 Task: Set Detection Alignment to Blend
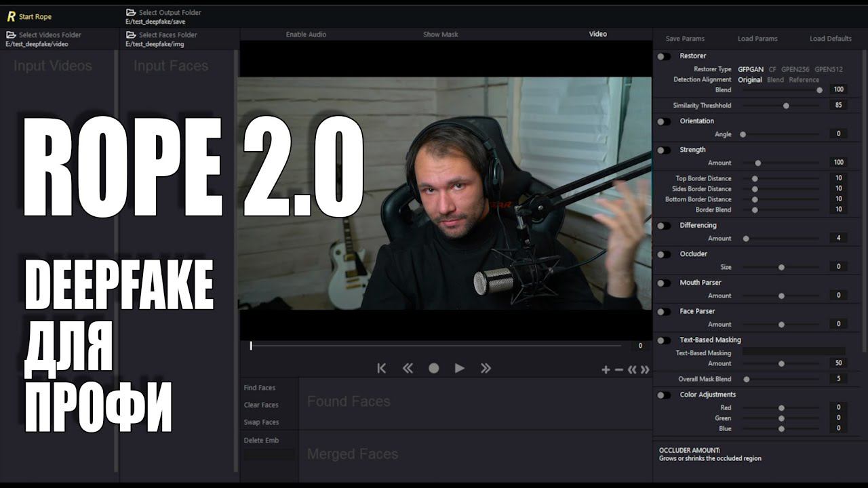click(775, 80)
